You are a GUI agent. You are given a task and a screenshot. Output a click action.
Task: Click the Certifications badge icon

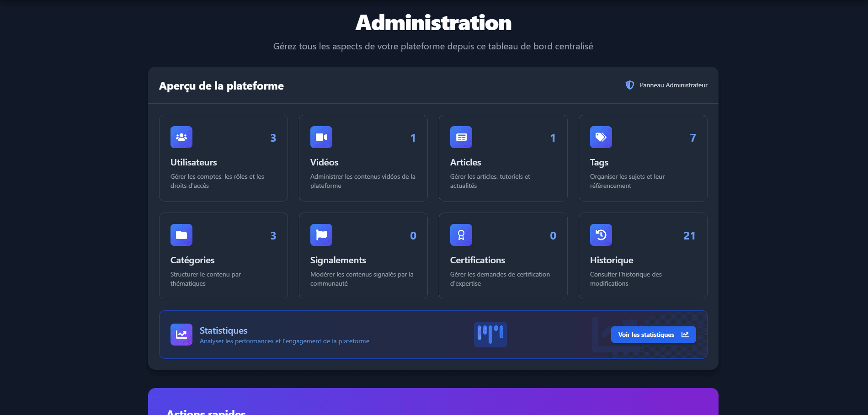(x=461, y=234)
